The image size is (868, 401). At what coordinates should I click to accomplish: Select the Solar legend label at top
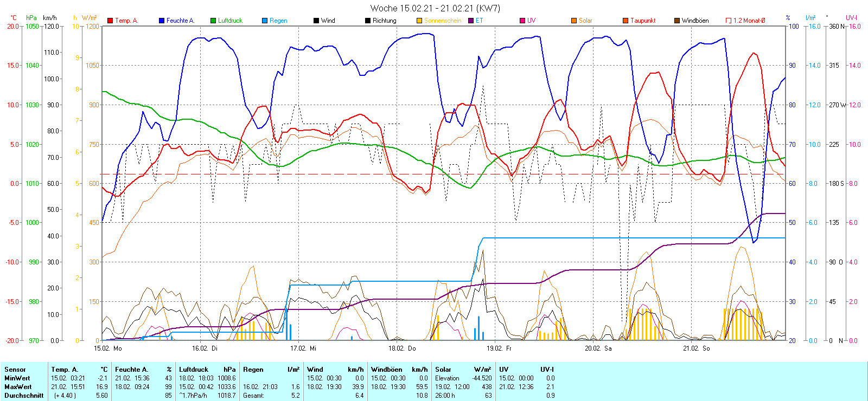585,21
